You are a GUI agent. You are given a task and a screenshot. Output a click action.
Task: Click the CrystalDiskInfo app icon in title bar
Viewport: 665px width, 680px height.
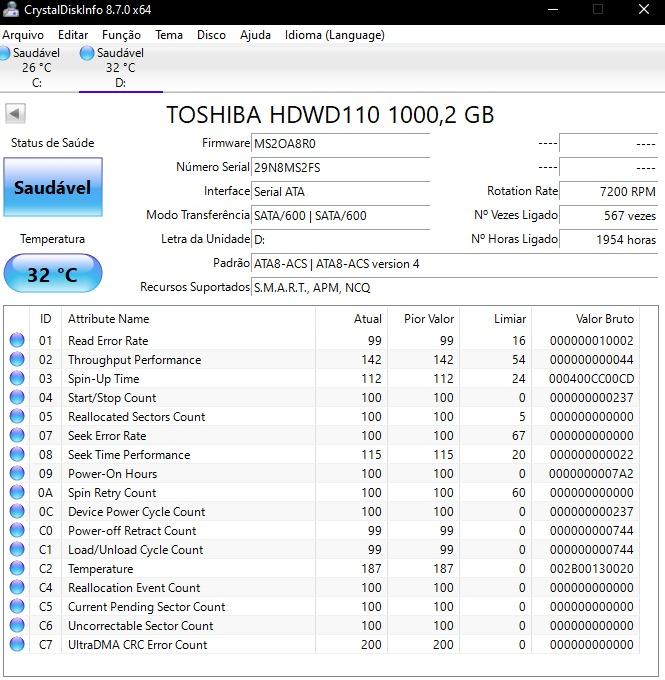point(10,9)
